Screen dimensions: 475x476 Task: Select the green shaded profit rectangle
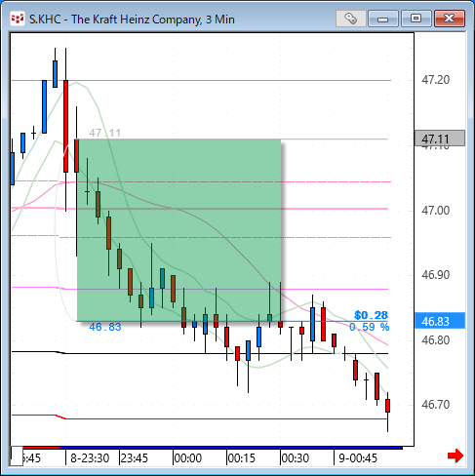pos(178,230)
